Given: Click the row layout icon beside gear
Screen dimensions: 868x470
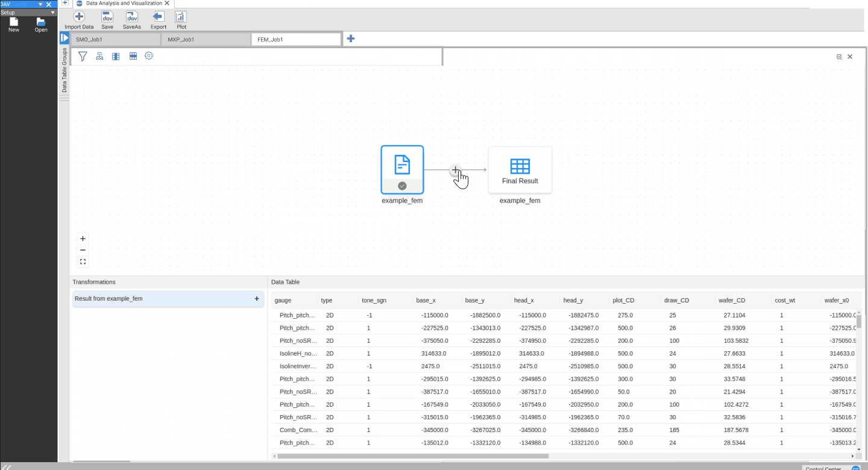Looking at the screenshot, I should [133, 56].
